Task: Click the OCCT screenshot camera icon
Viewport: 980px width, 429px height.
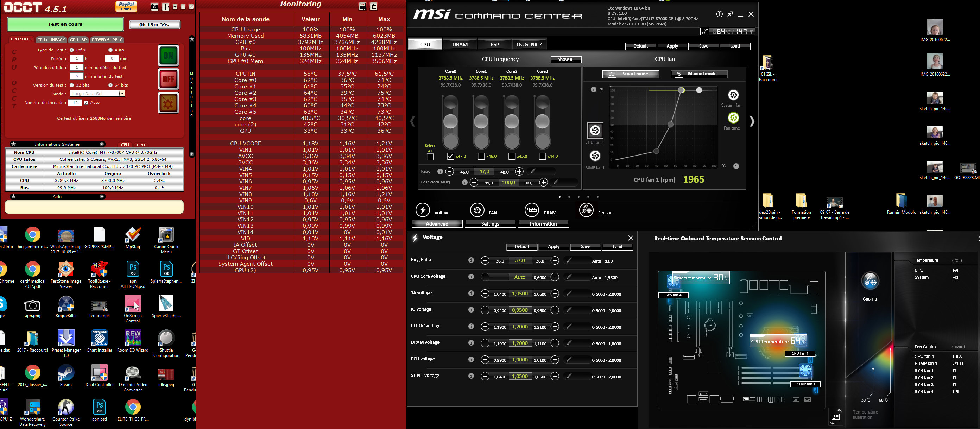Action: [154, 6]
